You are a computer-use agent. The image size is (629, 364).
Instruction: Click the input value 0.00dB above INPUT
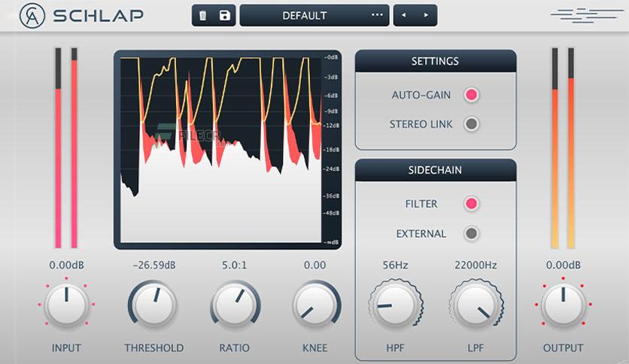pos(67,265)
